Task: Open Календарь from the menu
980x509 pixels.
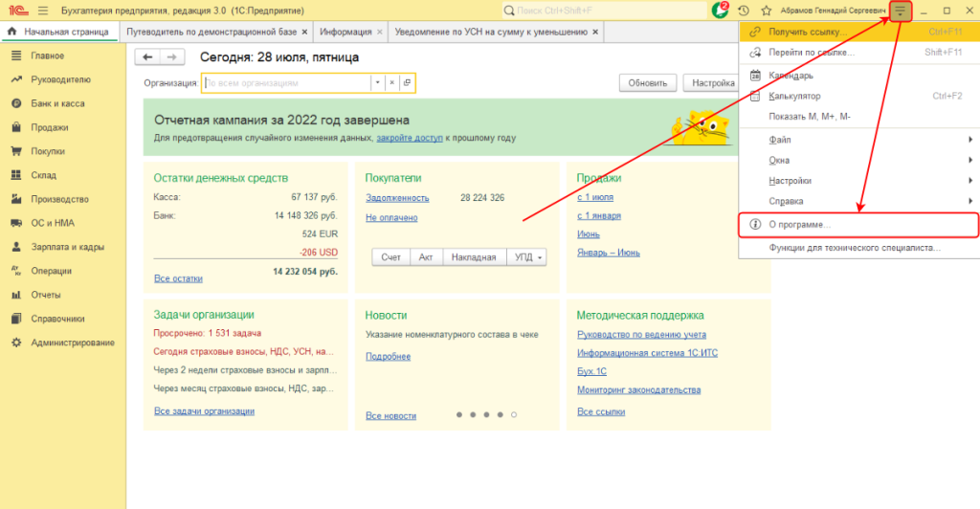Action: 859,76
